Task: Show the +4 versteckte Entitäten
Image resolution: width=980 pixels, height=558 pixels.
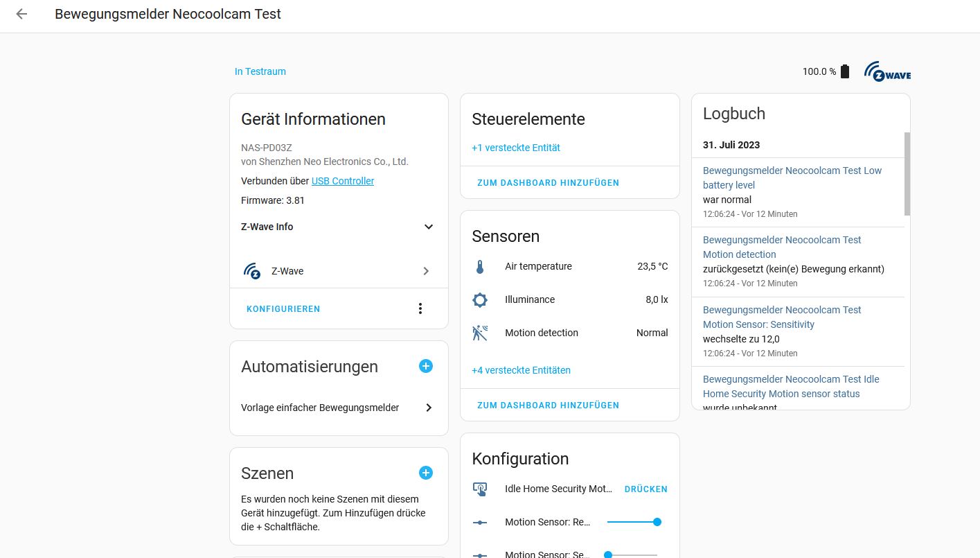Action: (521, 370)
